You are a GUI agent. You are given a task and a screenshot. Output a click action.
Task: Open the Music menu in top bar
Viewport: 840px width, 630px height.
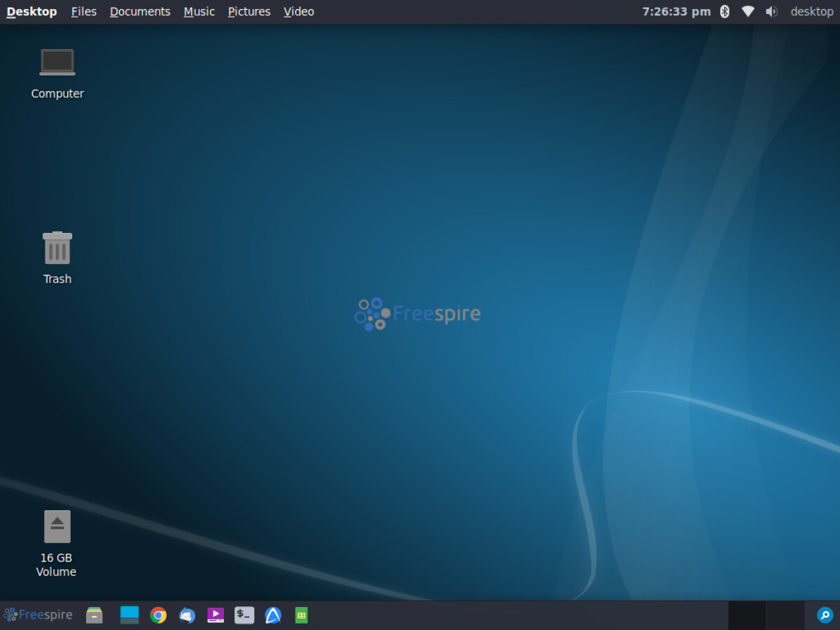coord(199,11)
